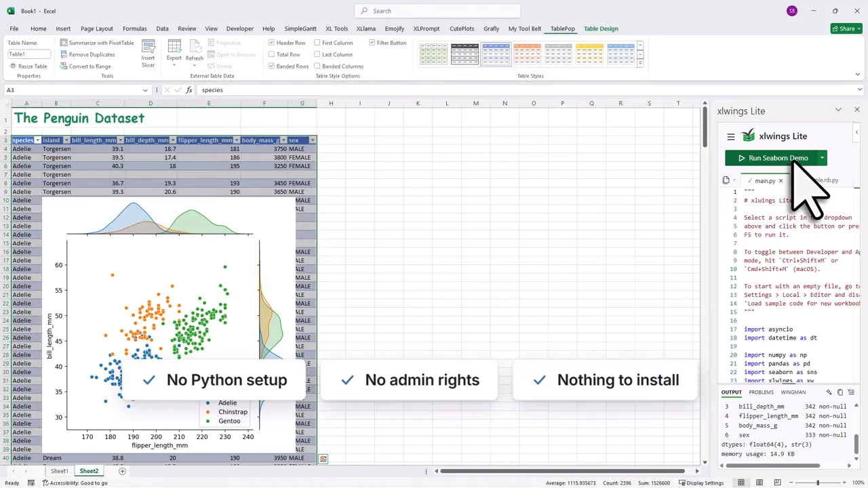Switch to the PROBLEMS tab
868x488 pixels.
click(x=761, y=392)
